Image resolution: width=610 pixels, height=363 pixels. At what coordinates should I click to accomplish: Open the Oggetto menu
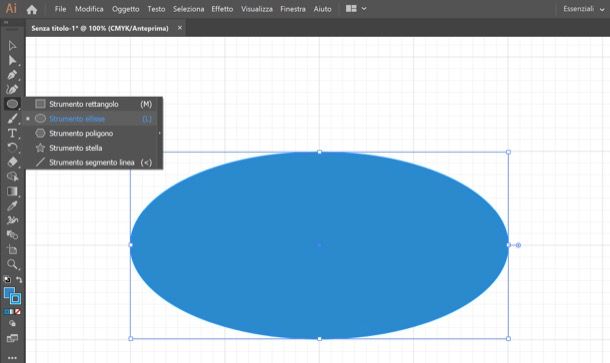point(125,9)
